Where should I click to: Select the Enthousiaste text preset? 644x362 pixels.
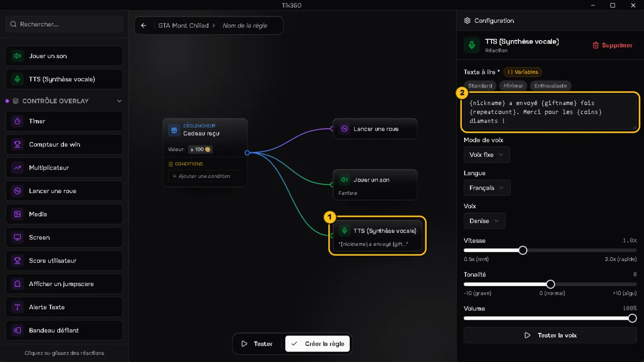tap(550, 86)
